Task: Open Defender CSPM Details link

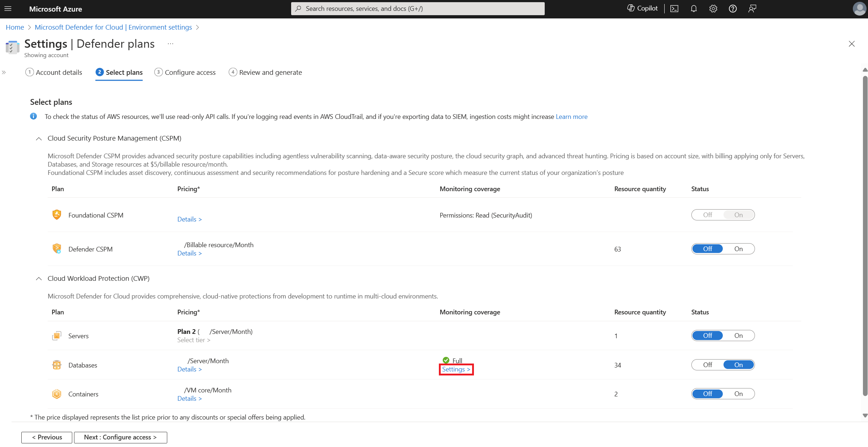Action: point(189,253)
